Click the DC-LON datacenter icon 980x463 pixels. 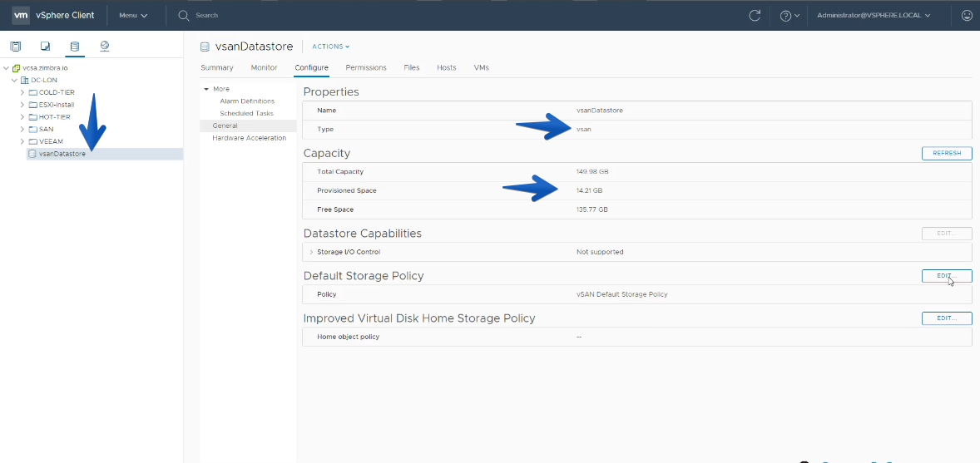(25, 81)
